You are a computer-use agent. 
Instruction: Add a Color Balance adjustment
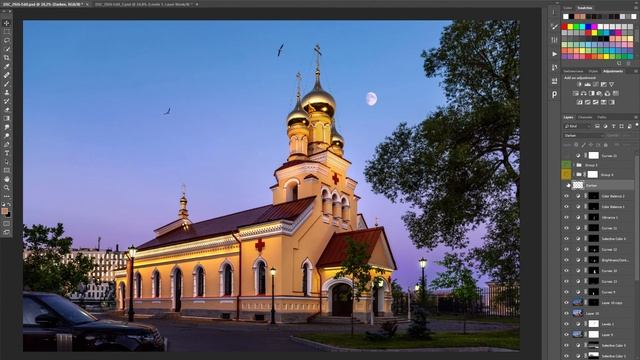584,93
